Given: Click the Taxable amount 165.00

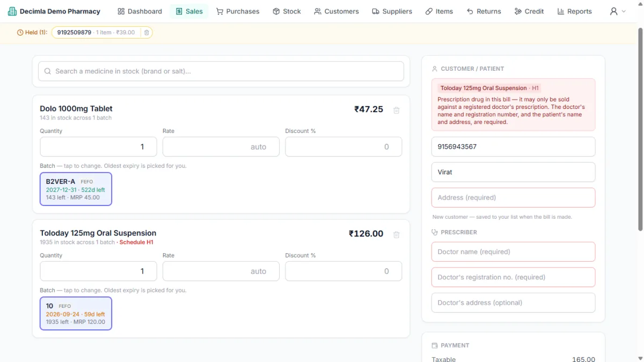Looking at the screenshot, I should 583,359.
